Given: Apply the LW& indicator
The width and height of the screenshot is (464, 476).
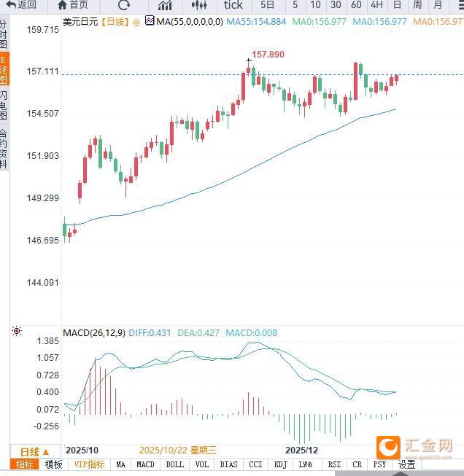Looking at the screenshot, I should [306, 465].
